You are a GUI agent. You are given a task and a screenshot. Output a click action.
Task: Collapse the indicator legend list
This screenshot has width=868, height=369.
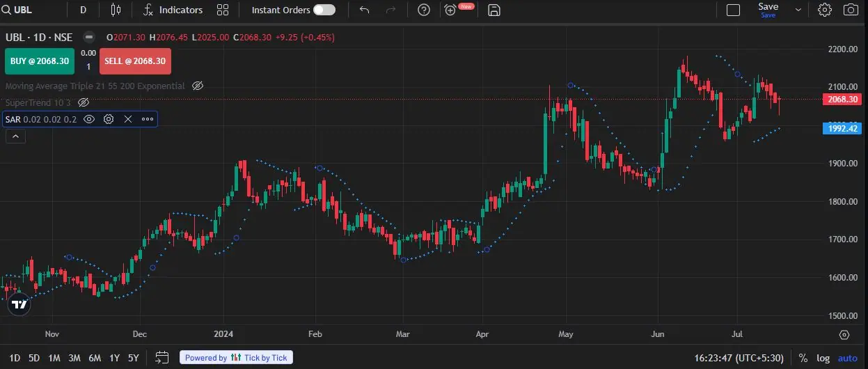point(15,136)
